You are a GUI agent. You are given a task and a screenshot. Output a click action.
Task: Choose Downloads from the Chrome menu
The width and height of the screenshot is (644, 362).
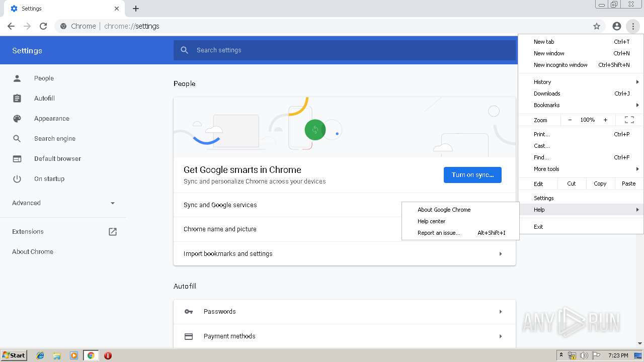tap(581, 94)
